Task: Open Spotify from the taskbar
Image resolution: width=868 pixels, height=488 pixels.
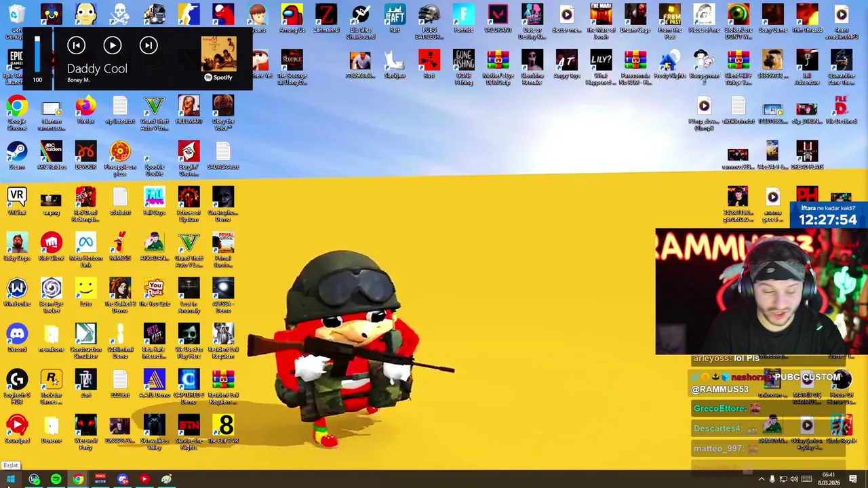Action: (x=56, y=479)
